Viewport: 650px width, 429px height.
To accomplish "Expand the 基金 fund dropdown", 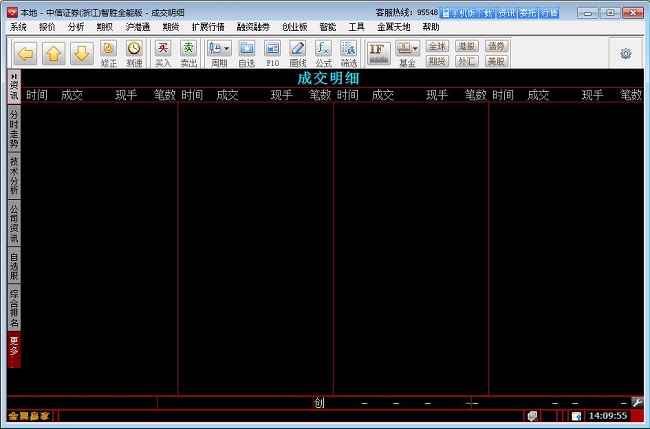I will (407, 52).
